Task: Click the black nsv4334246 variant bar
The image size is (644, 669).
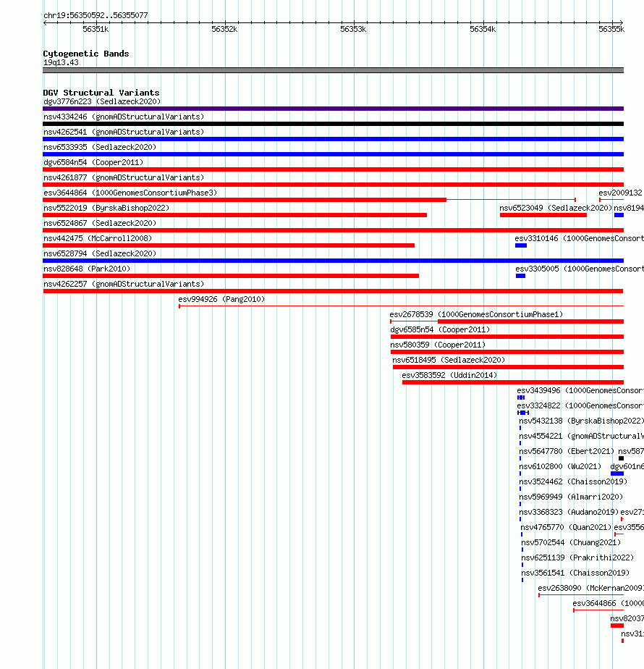Action: click(333, 124)
